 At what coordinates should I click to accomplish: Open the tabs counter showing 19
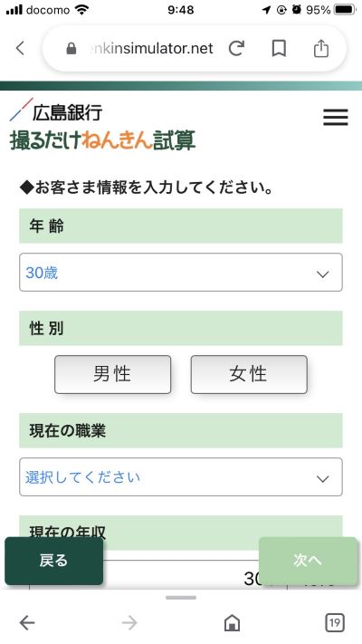(x=335, y=622)
